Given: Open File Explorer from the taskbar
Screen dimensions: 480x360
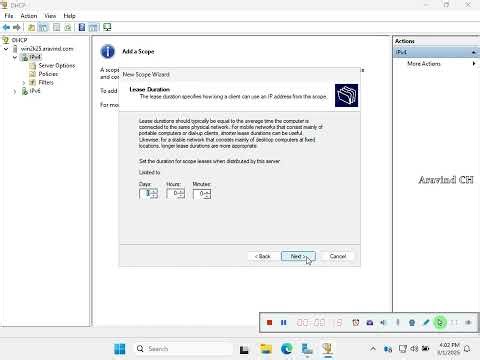Looking at the screenshot, I should click(266, 349).
